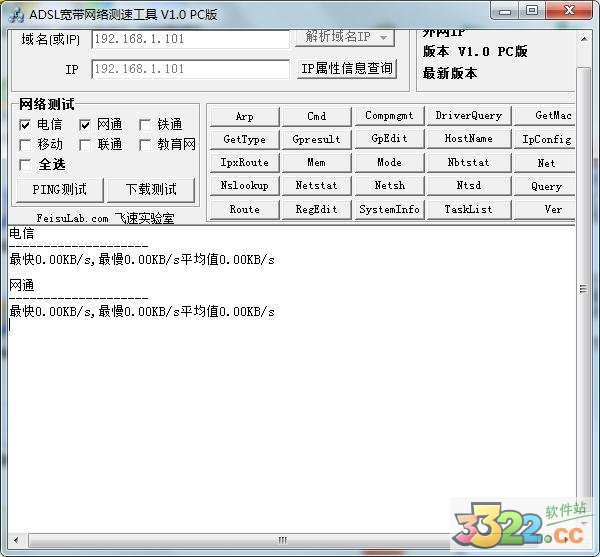The height and width of the screenshot is (557, 600).
Task: Run the IpConfig button
Action: tap(545, 140)
